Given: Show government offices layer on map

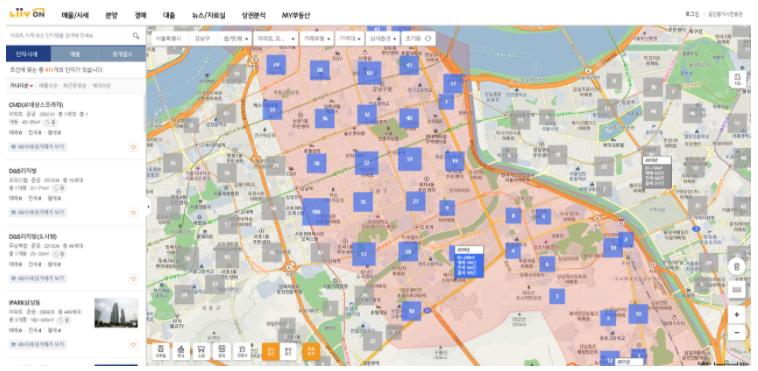Looking at the screenshot, I should click(x=242, y=351).
